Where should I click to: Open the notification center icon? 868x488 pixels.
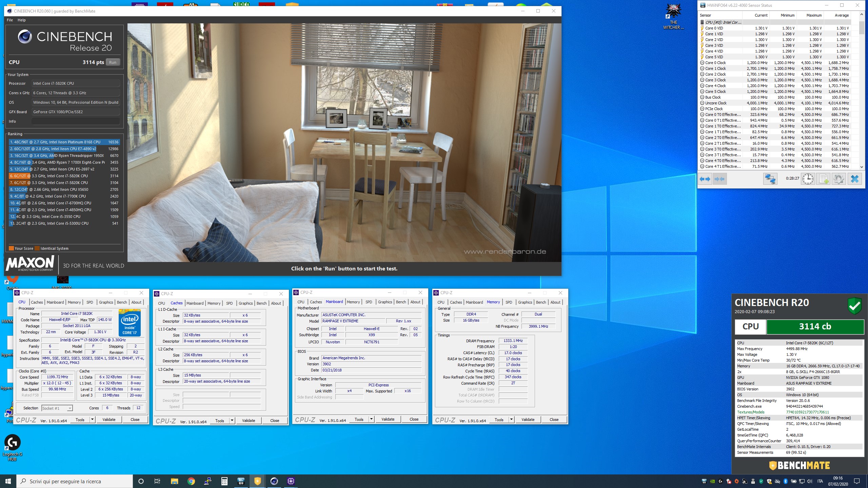(x=857, y=481)
